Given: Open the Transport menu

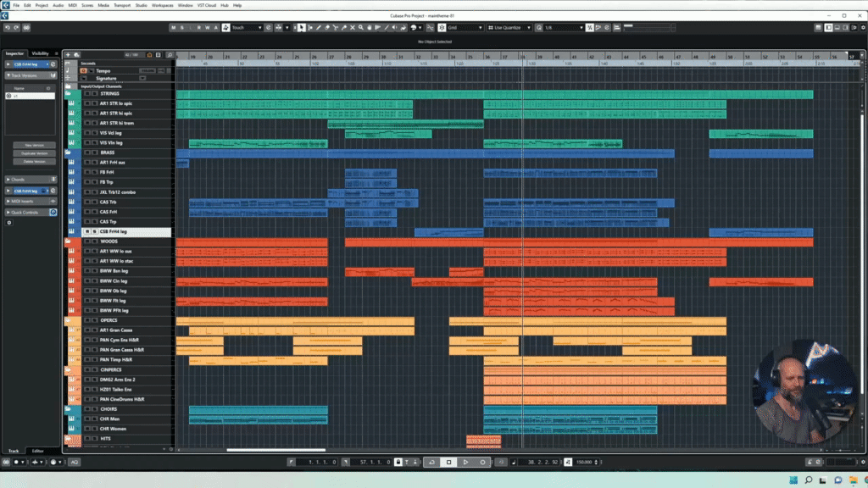Looking at the screenshot, I should coord(122,5).
